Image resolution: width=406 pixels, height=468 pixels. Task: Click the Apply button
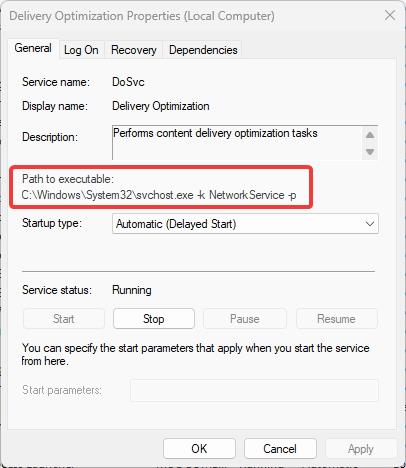tap(361, 449)
